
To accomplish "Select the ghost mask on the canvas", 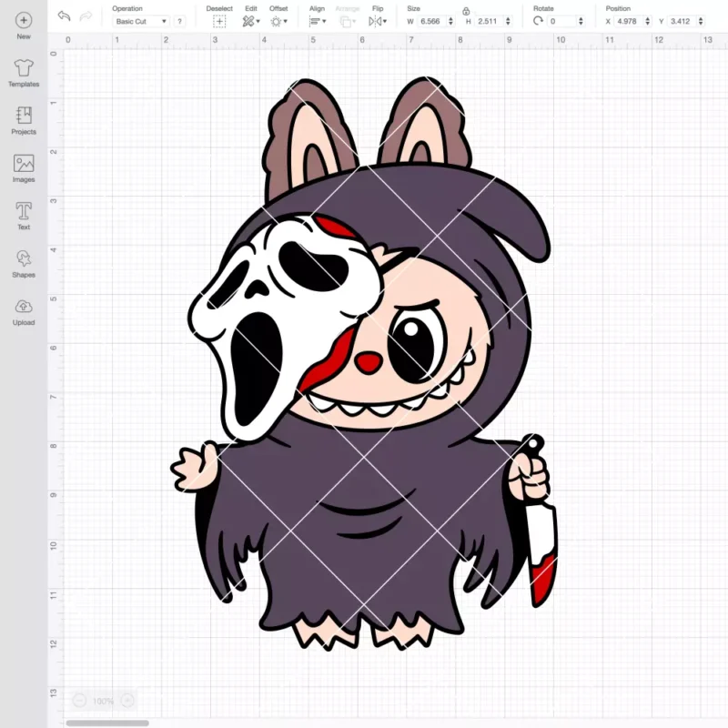I will pos(286,328).
